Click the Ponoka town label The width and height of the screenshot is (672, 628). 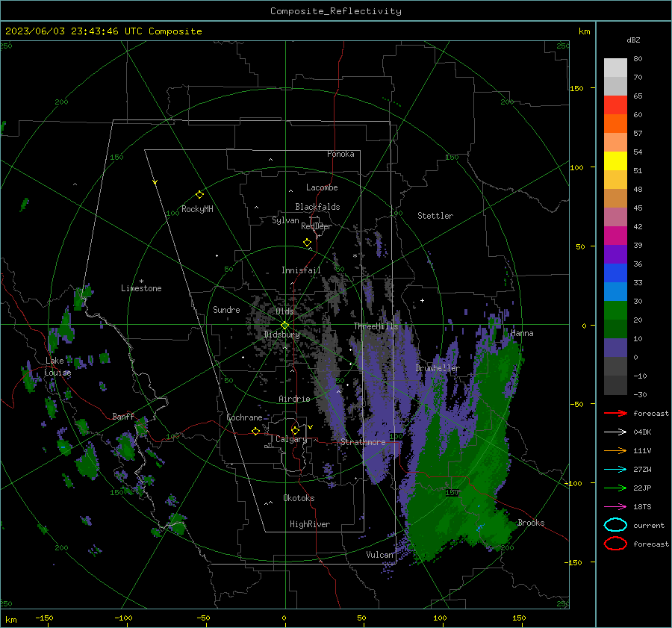tap(340, 154)
